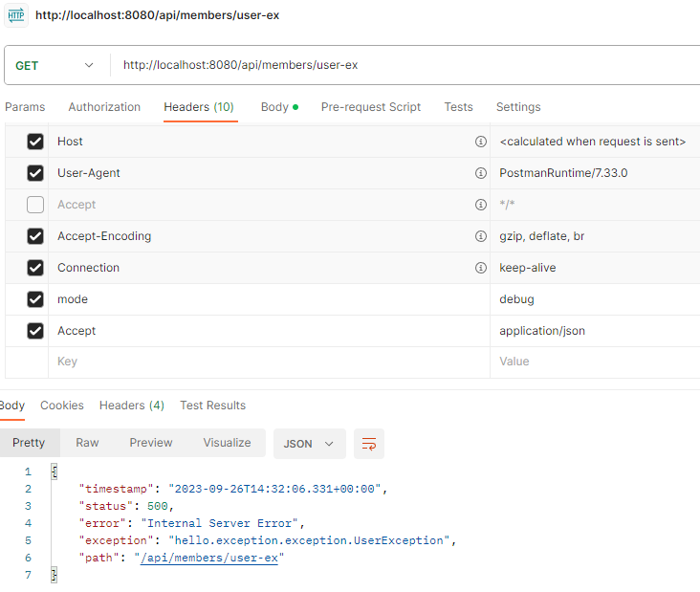The image size is (700, 592).
Task: Click the keep-alive value
Action: (527, 268)
